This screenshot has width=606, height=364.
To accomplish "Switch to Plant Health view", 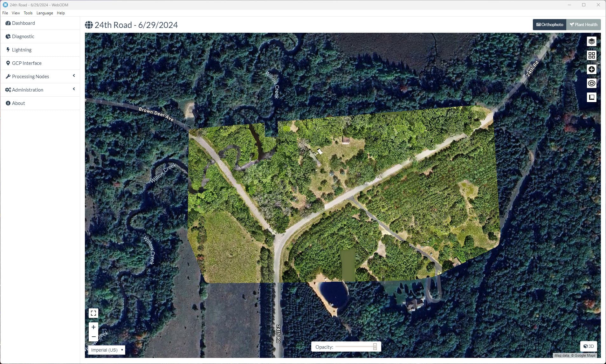I will (x=583, y=24).
